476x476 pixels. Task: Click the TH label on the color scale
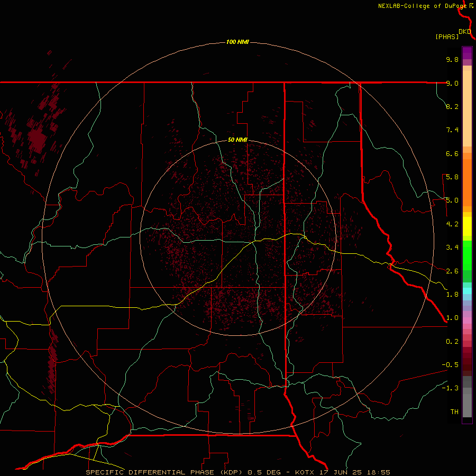454,412
